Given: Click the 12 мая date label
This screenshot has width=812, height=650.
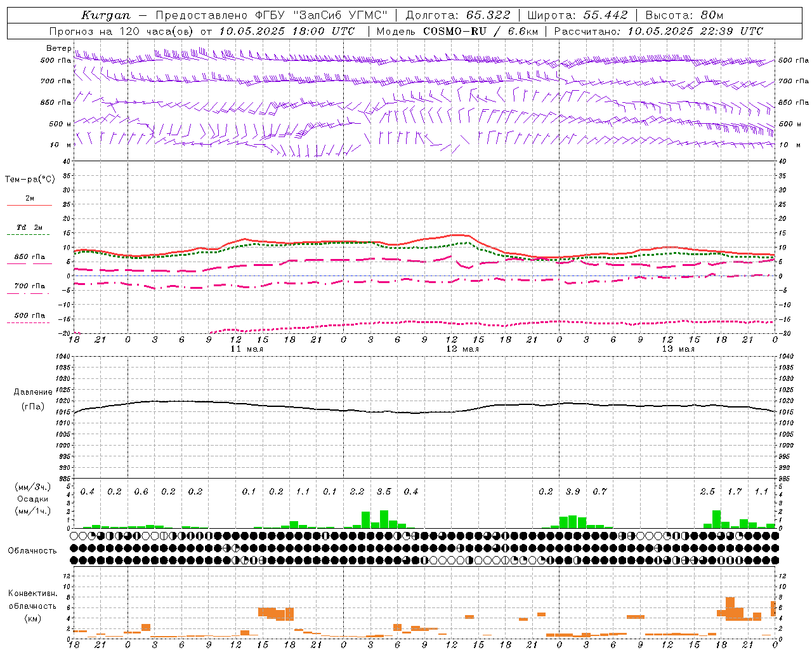Looking at the screenshot, I should point(462,349).
